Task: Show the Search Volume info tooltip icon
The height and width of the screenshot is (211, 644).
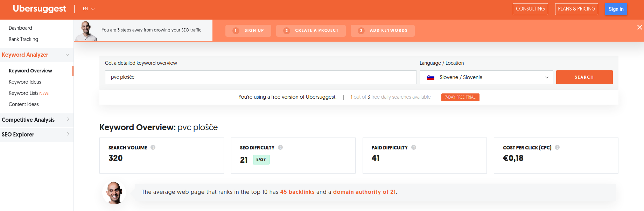Action: (x=153, y=147)
